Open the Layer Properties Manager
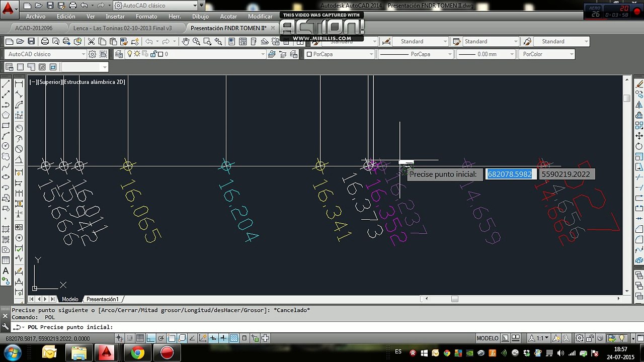This screenshot has width=644, height=362. [119, 54]
